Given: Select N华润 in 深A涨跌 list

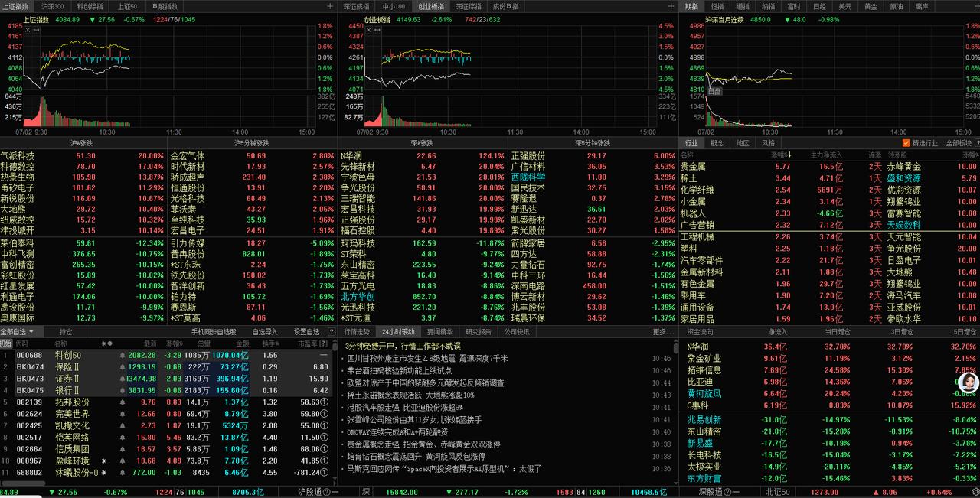Looking at the screenshot, I should (351, 155).
